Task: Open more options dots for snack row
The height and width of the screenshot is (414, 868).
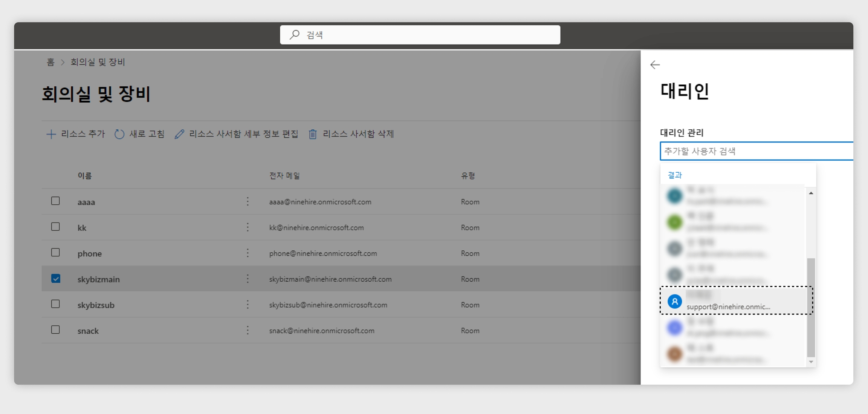Action: tap(248, 331)
